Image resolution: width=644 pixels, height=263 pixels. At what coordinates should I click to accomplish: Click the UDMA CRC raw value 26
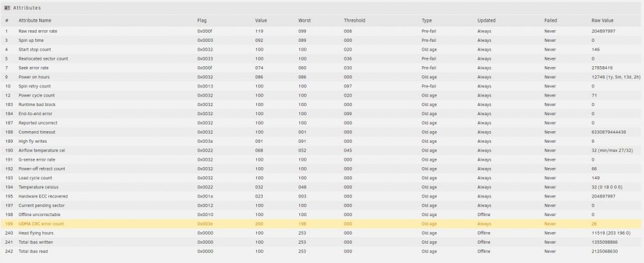click(x=594, y=224)
